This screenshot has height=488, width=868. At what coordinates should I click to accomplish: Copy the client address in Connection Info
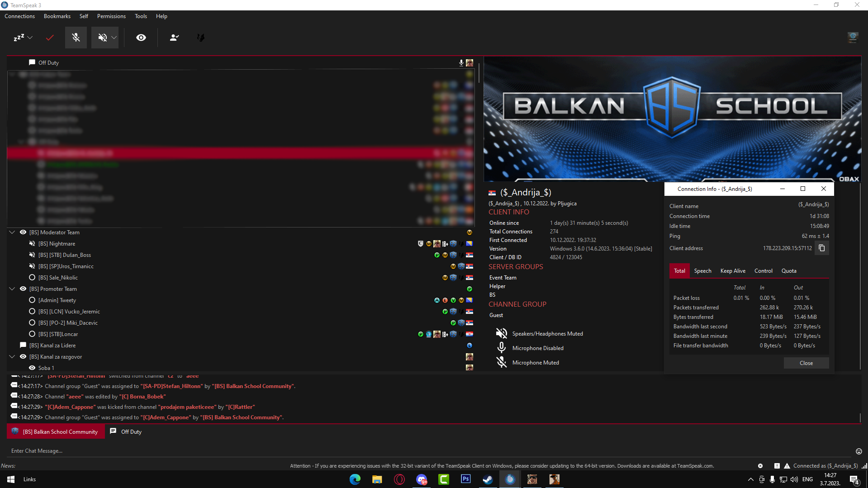tap(822, 248)
